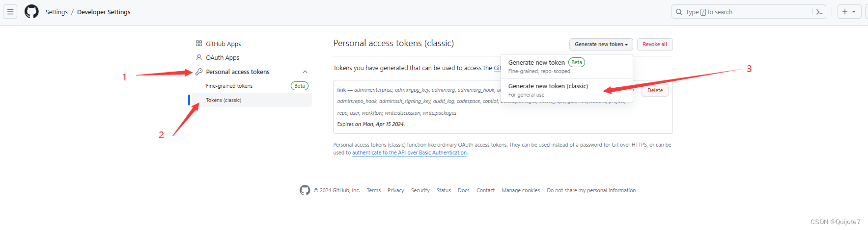Open the token named link
This screenshot has height=230, width=868.
(x=341, y=90)
